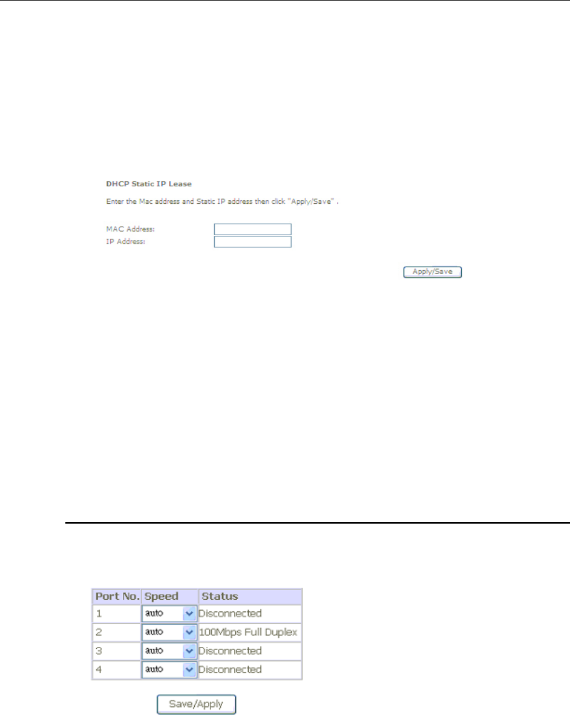
Task: Click the MAC Address input field
Action: tap(252, 229)
